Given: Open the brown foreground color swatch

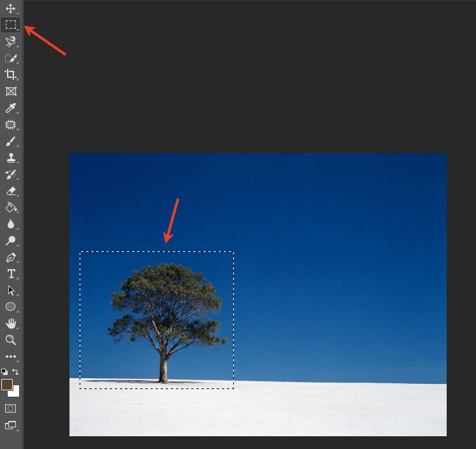Looking at the screenshot, I should (x=6, y=385).
